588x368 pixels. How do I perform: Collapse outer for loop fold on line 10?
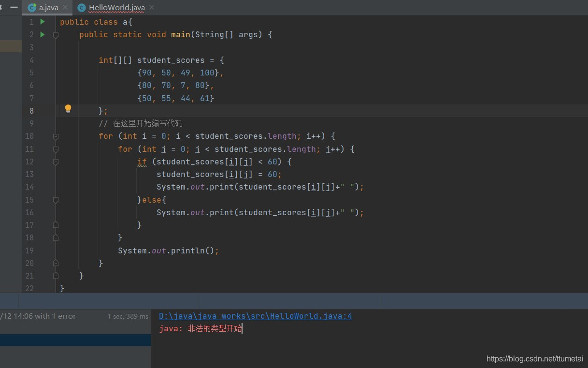click(56, 136)
